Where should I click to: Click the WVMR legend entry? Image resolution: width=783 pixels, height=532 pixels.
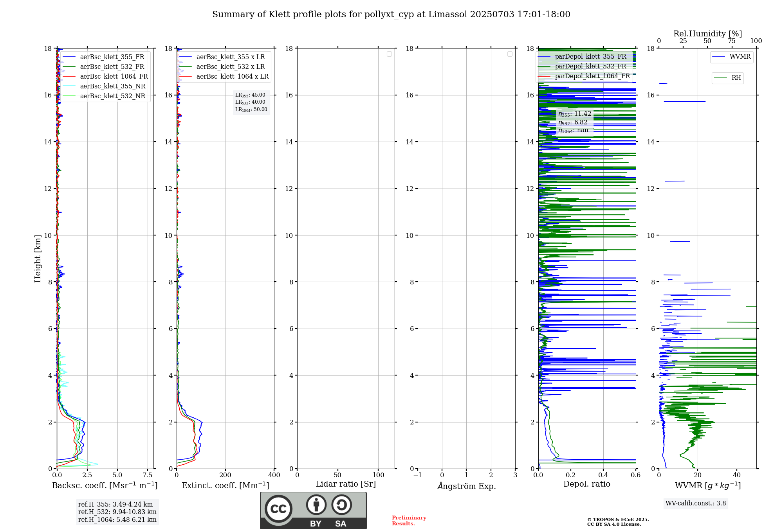tap(732, 57)
